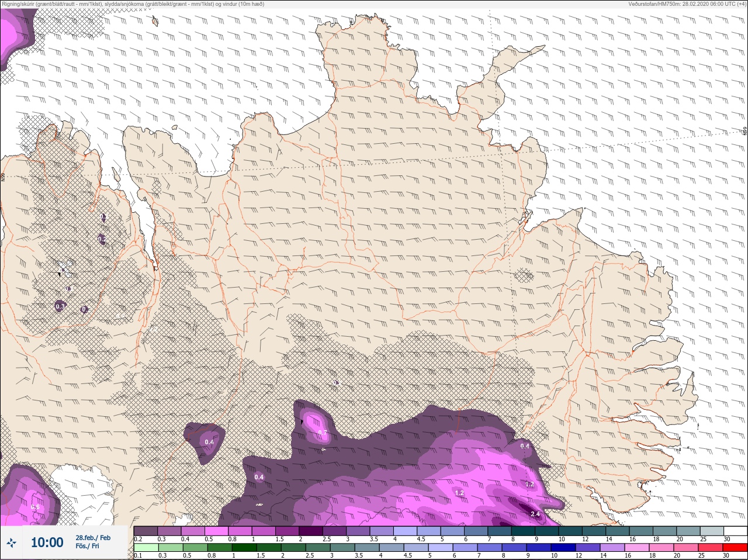Select the pale gray upper swatch at 25
The width and height of the screenshot is (748, 560).
click(711, 531)
